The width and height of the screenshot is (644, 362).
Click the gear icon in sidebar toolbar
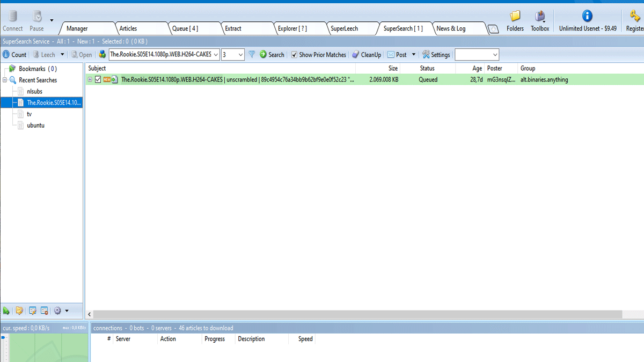pos(57,311)
